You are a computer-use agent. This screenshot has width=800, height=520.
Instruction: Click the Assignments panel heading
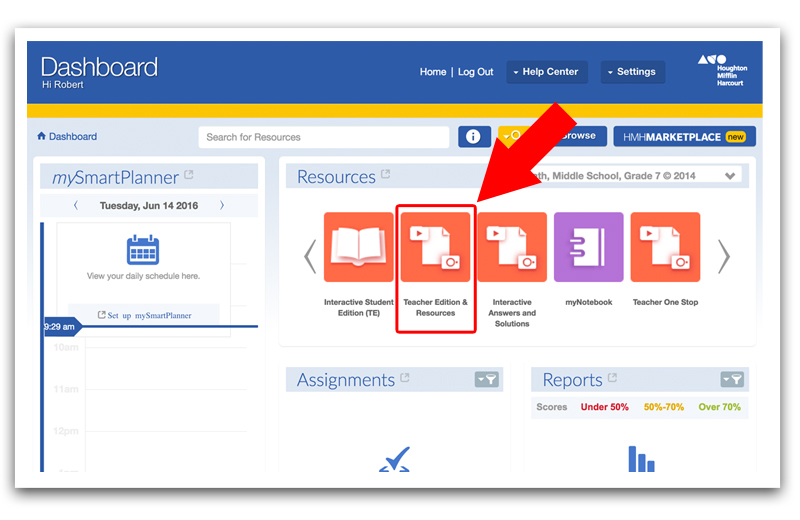346,380
